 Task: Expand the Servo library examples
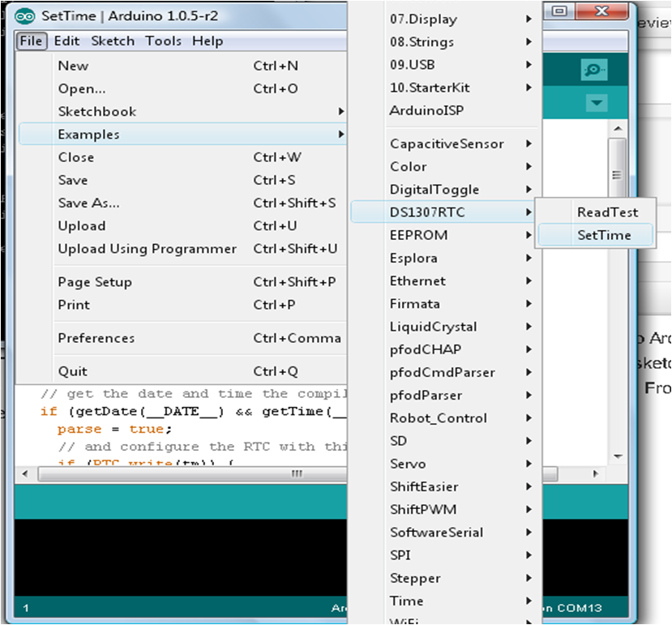point(444,464)
